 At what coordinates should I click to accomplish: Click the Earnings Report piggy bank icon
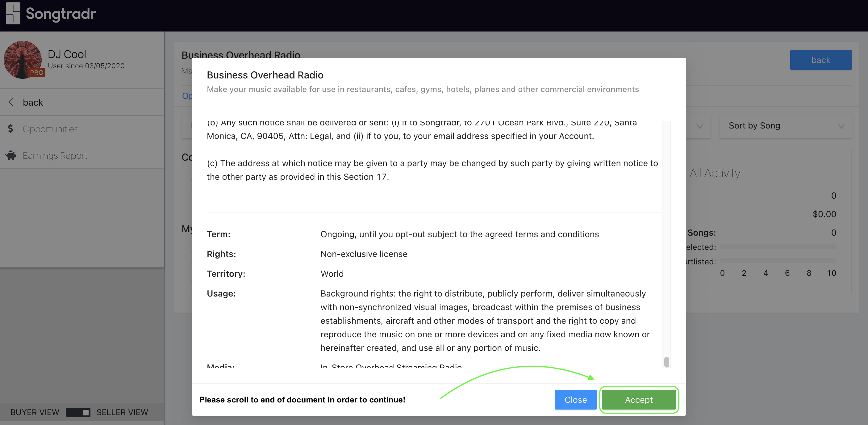[11, 155]
